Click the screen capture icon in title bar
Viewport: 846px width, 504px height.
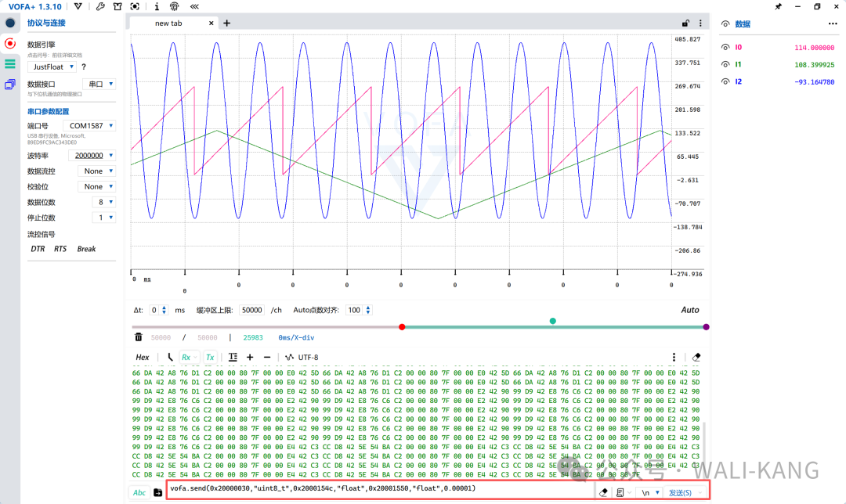(x=135, y=6)
